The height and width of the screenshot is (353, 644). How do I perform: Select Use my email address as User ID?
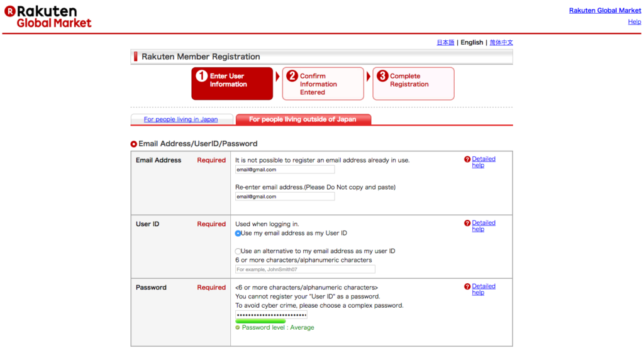point(238,234)
